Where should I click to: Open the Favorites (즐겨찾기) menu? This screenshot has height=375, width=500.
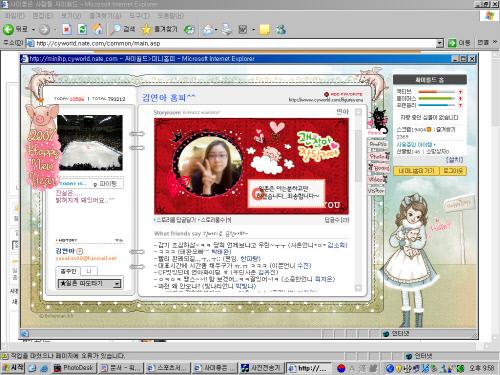click(105, 16)
